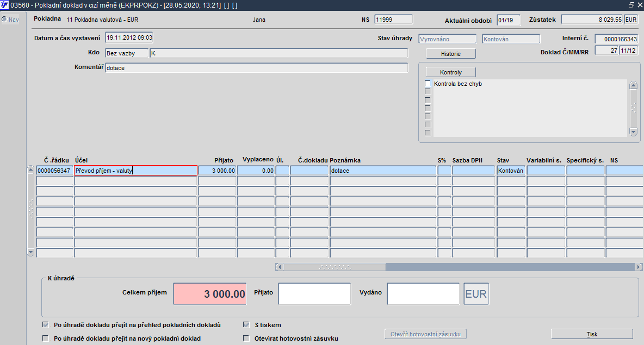Click the Aktuální období field 01/19
This screenshot has width=644, height=345.
point(509,20)
